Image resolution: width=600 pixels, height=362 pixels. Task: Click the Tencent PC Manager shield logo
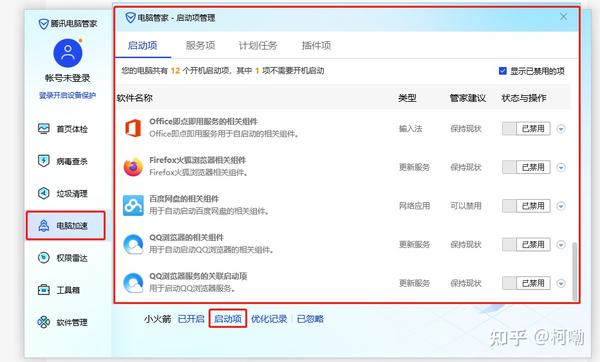(44, 24)
